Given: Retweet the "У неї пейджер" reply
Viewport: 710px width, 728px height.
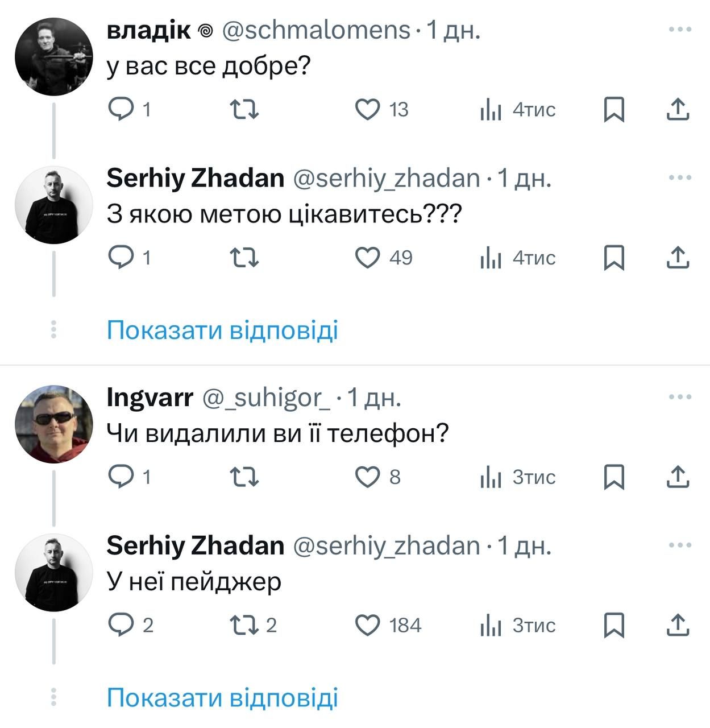Looking at the screenshot, I should [244, 625].
